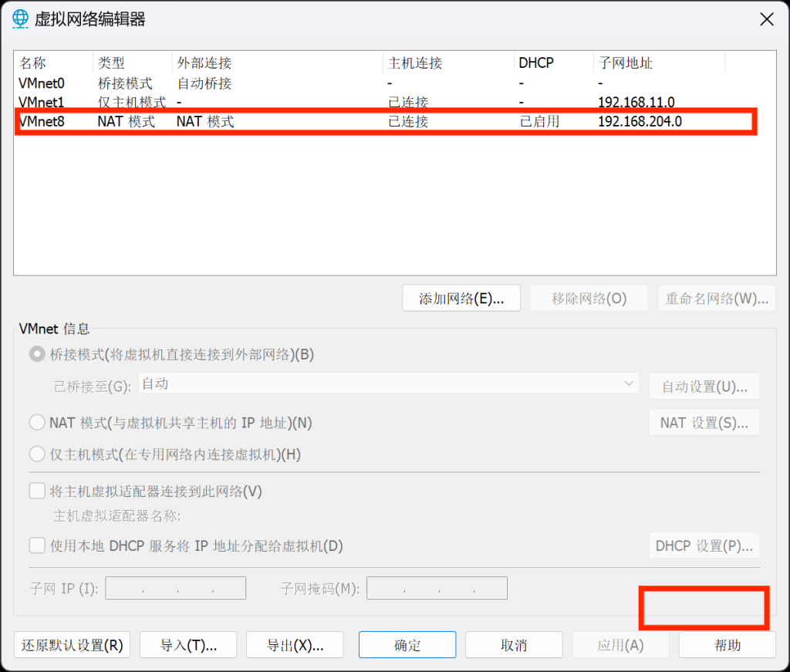Enable 将主机虚拟适配器连接到此网络 checkbox

tap(37, 491)
